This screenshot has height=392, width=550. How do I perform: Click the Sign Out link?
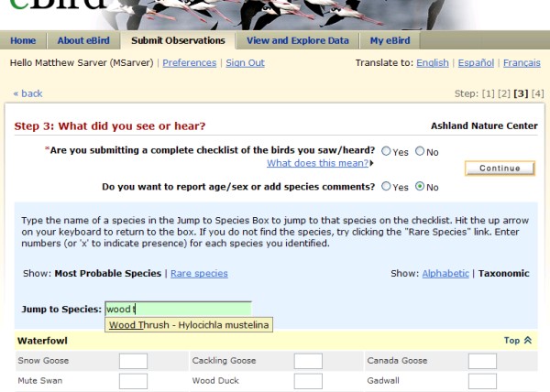click(x=245, y=62)
